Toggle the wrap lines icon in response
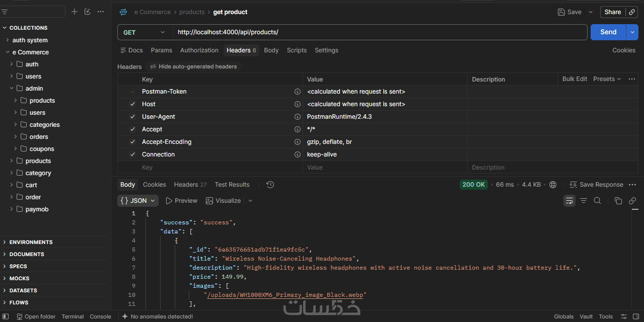The height and width of the screenshot is (322, 644). coord(569,201)
